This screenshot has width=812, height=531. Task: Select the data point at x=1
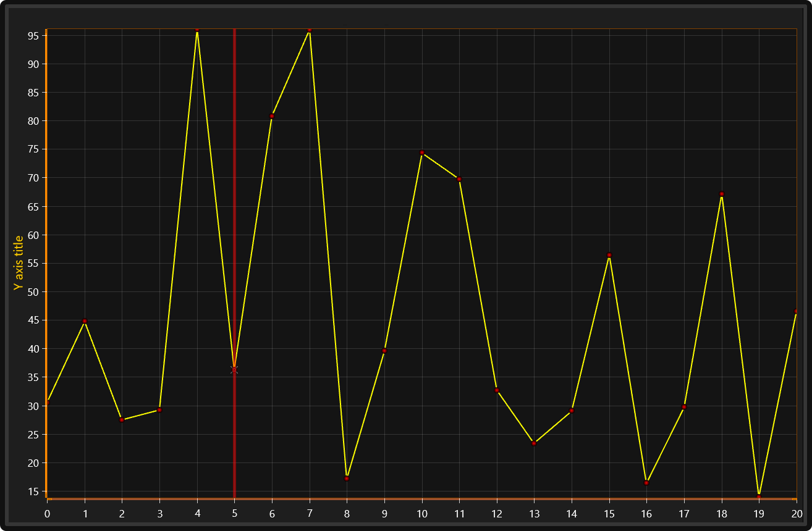(x=85, y=321)
